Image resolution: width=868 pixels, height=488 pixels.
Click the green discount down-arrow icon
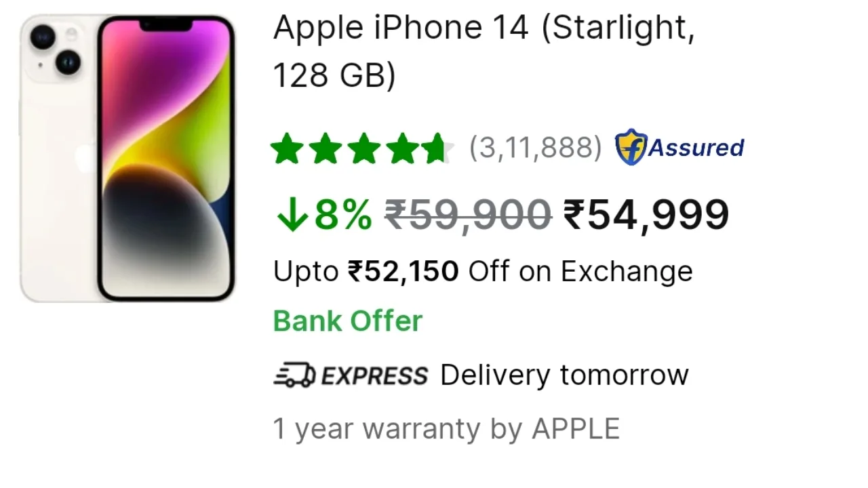pos(292,216)
